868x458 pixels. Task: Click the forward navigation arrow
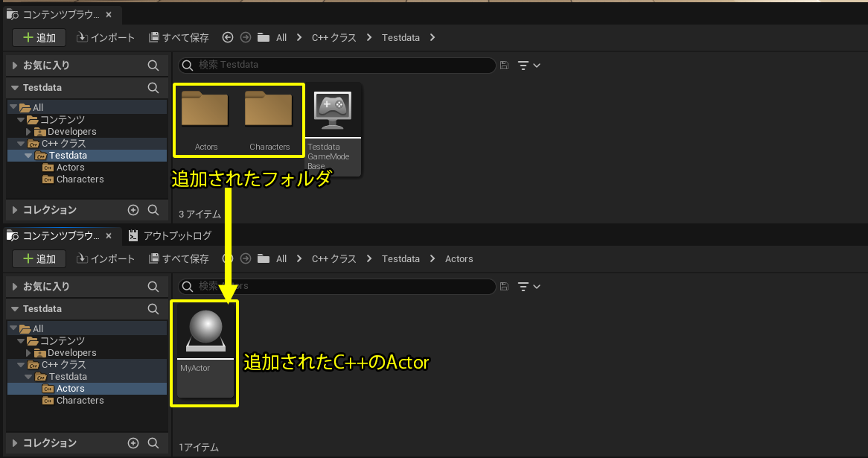244,37
